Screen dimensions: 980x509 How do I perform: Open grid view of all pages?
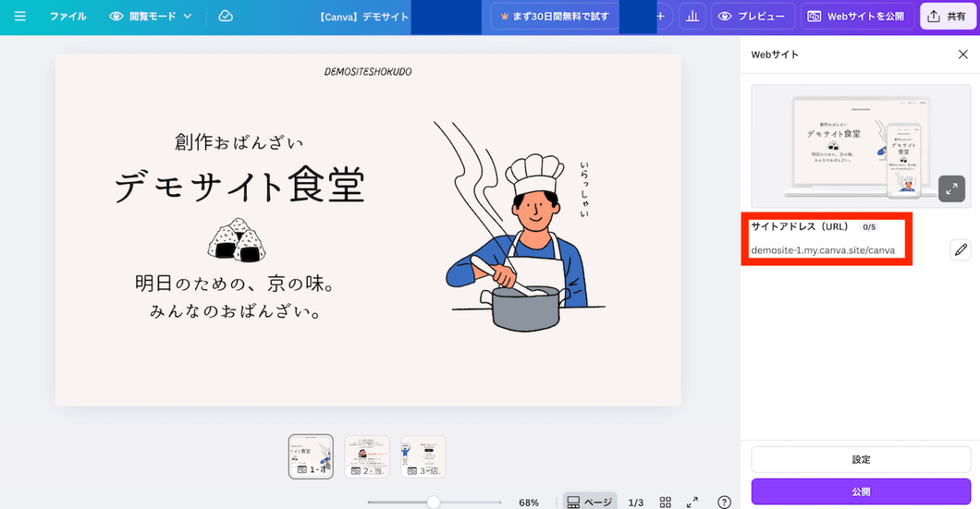click(x=666, y=502)
